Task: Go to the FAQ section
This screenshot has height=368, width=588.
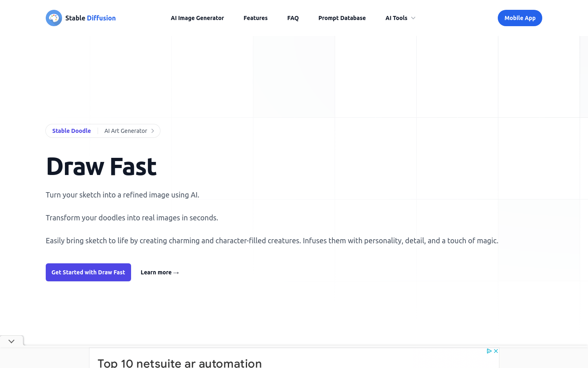Action: (x=293, y=18)
